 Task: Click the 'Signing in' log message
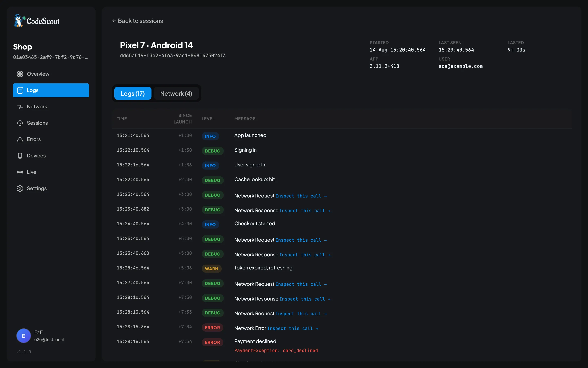245,150
